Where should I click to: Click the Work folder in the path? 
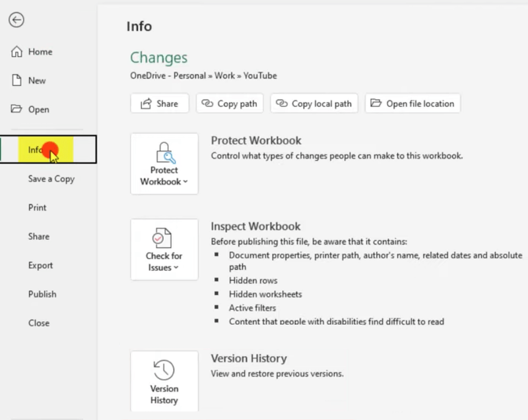224,76
